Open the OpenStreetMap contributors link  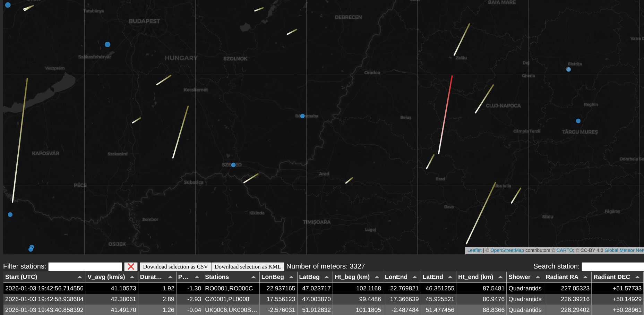[507, 250]
